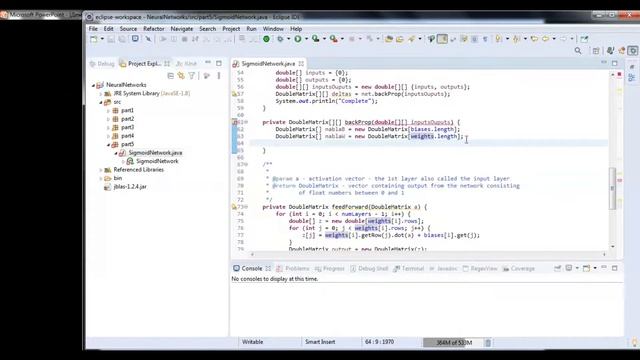Click the Pin Editor toolbar icon
This screenshot has width=640, height=360.
(x=584, y=39)
